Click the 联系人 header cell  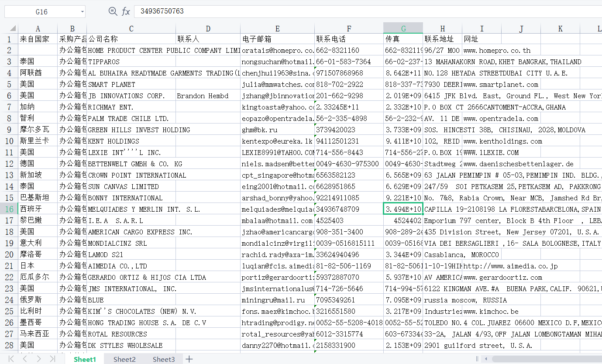point(208,39)
